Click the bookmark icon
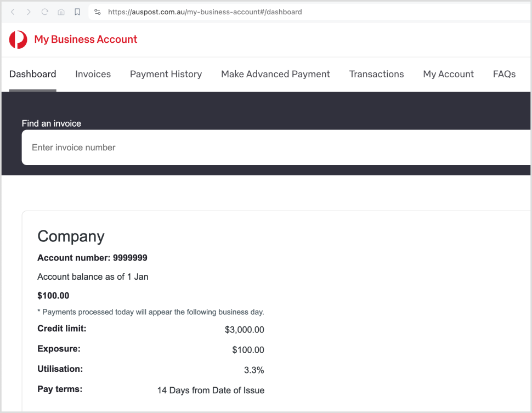 click(x=76, y=12)
